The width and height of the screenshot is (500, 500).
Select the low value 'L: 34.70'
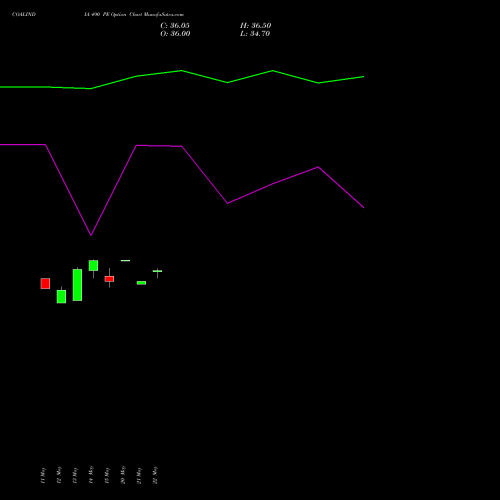(255, 34)
